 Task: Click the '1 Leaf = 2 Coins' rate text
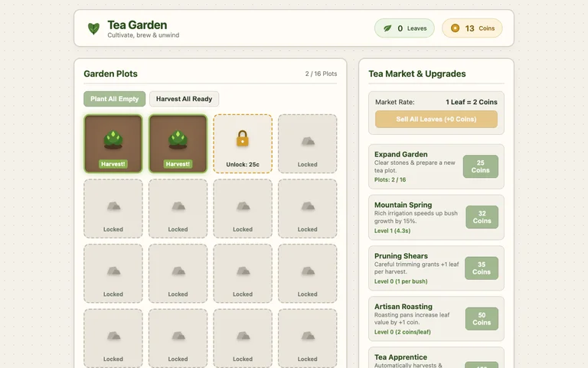tap(472, 102)
